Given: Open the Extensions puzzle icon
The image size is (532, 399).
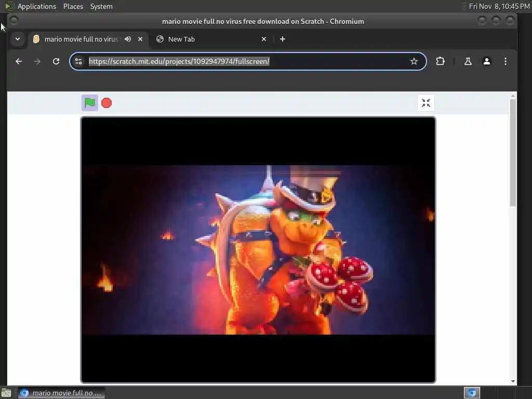Looking at the screenshot, I should tap(440, 61).
